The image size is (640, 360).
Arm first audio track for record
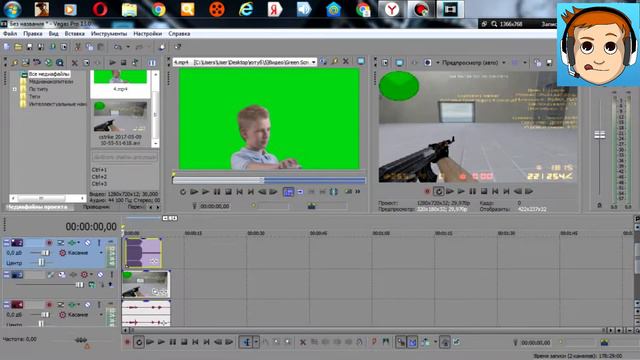click(x=49, y=242)
